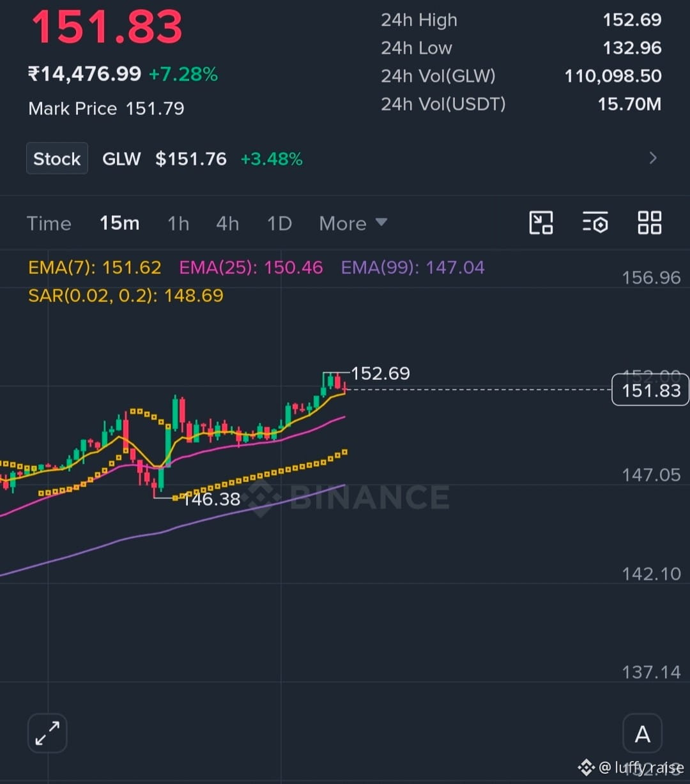Tap the EMA(7): 151.62 indicator label
690x784 pixels.
coord(95,268)
